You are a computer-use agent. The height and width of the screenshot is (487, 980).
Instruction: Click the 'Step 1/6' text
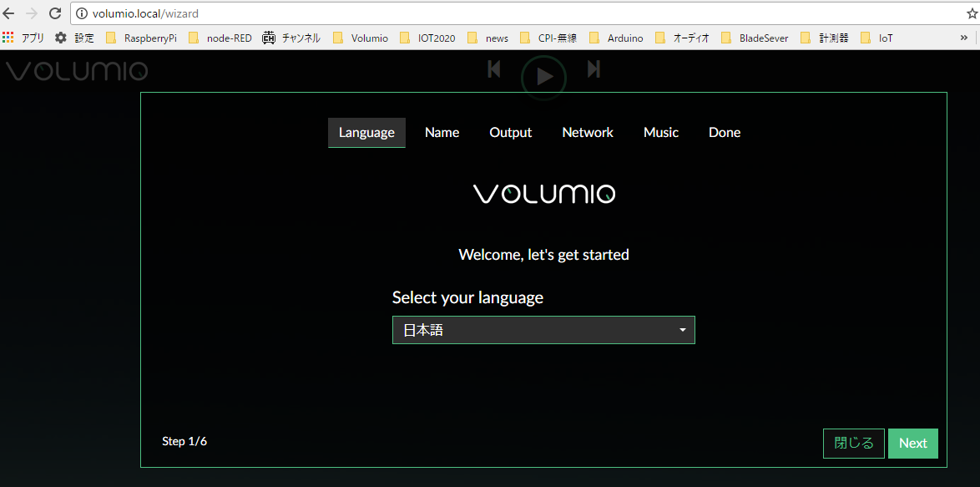[x=184, y=441]
